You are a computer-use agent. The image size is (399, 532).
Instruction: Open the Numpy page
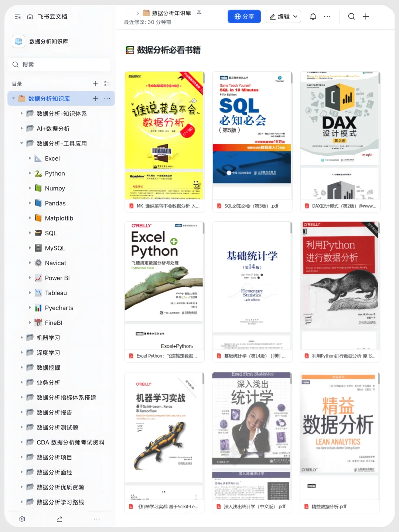pyautogui.click(x=55, y=188)
